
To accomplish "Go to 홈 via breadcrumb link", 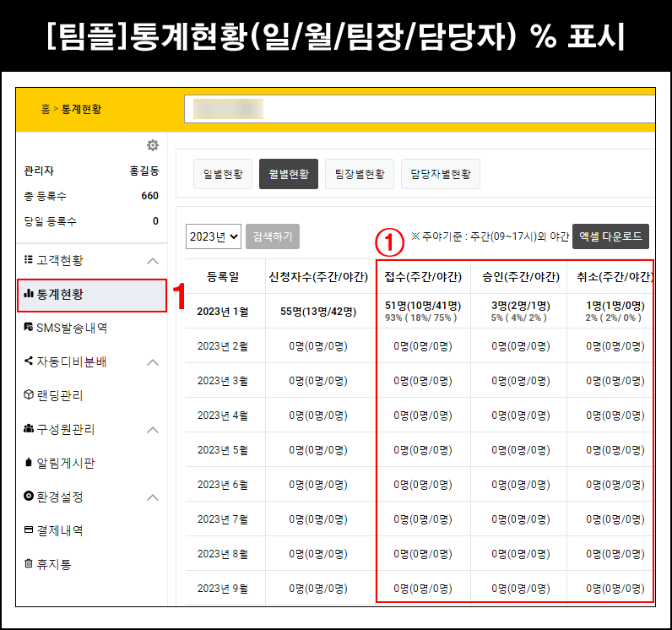I will click(x=45, y=109).
